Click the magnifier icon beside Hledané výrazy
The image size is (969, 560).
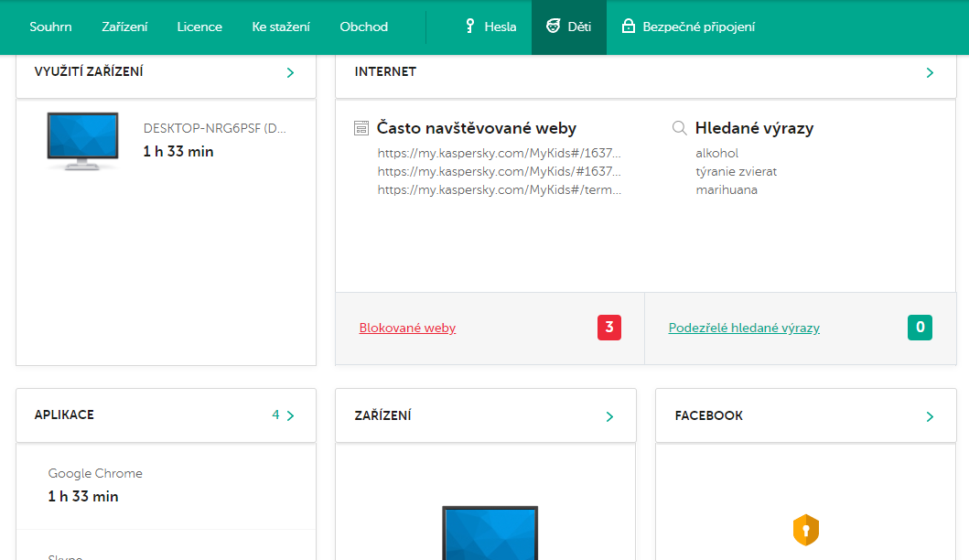680,128
